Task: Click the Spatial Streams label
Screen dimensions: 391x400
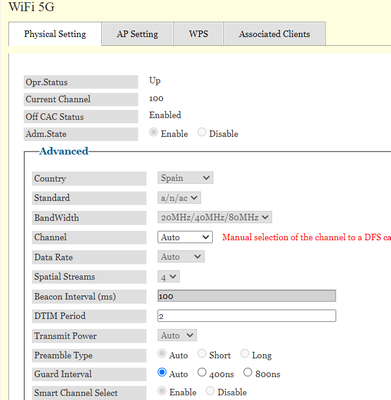Action: [x=89, y=277]
